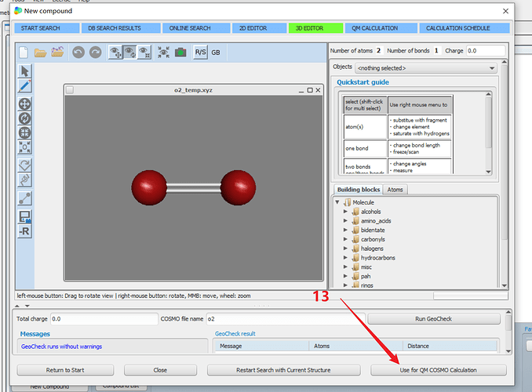Expand the misc folder
Image resolution: width=532 pixels, height=392 pixels.
click(x=345, y=267)
